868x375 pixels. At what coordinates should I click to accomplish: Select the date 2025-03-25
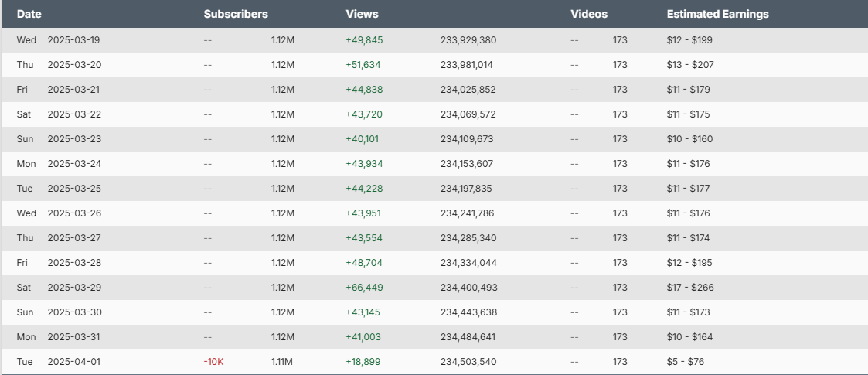(75, 189)
